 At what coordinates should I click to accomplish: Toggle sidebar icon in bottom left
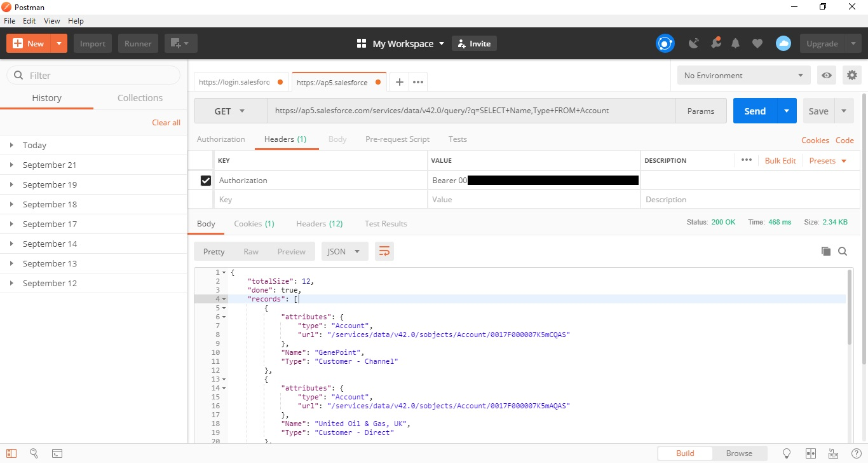pos(11,453)
